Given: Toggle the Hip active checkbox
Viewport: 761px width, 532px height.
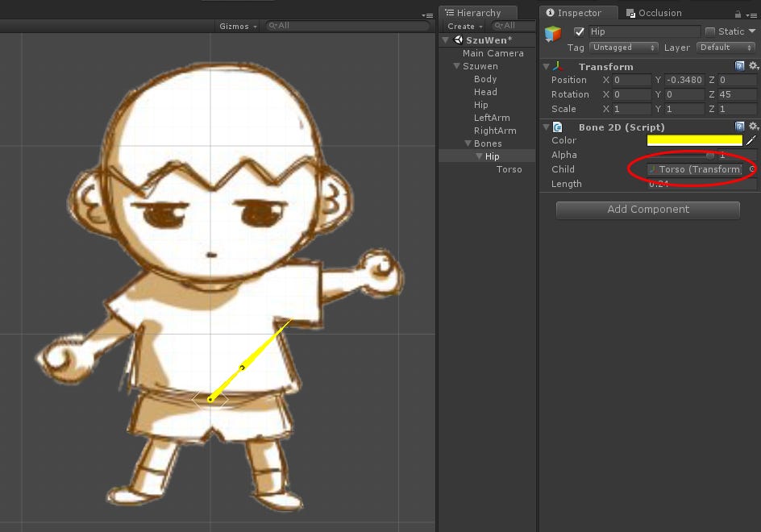Looking at the screenshot, I should (x=579, y=31).
